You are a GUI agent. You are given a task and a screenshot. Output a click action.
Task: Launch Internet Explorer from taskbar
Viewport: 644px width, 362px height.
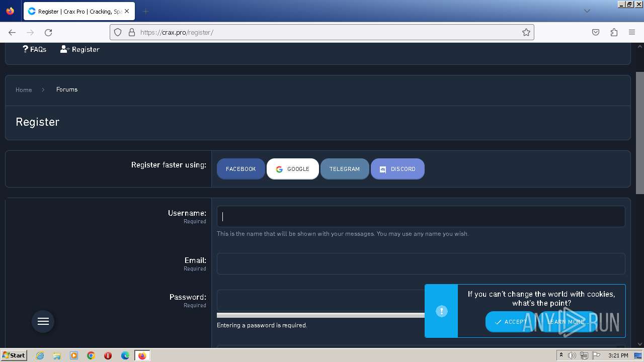pyautogui.click(x=40, y=355)
